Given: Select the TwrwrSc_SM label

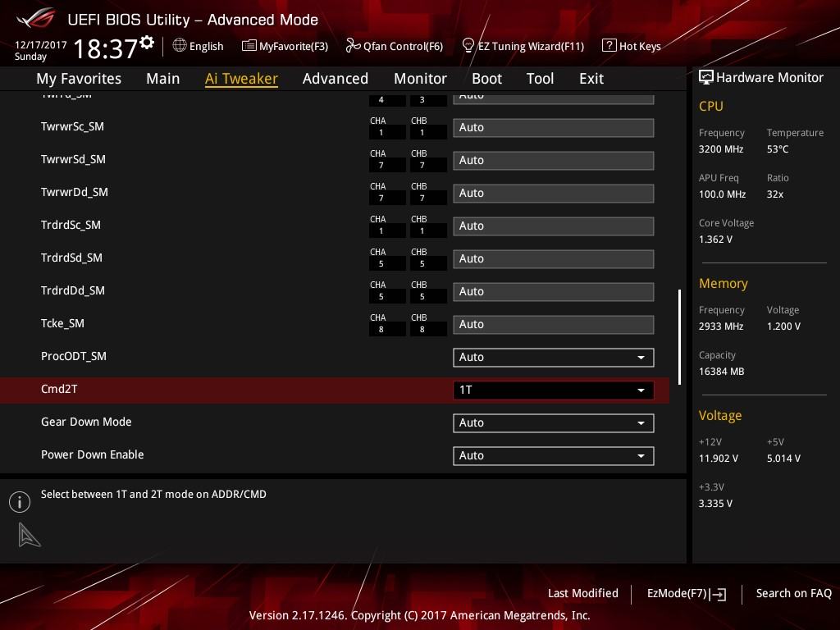Looking at the screenshot, I should coord(72,126).
